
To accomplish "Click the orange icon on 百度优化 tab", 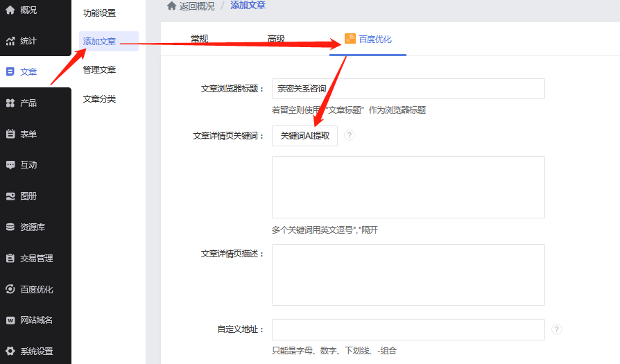I will tap(350, 38).
